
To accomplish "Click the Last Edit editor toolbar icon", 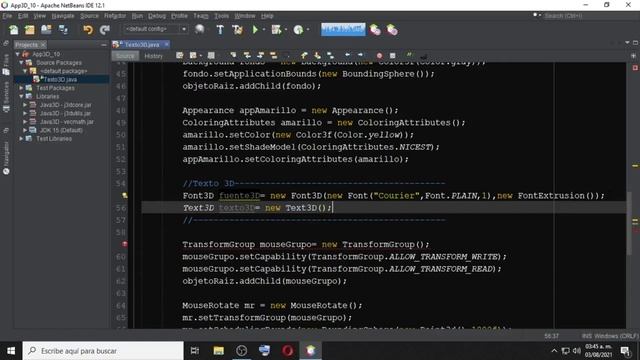I will click(x=180, y=55).
